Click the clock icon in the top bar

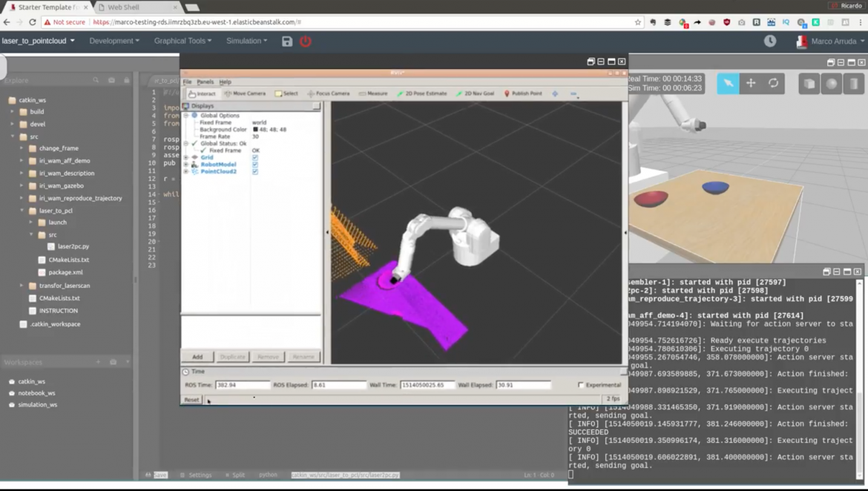pos(770,41)
